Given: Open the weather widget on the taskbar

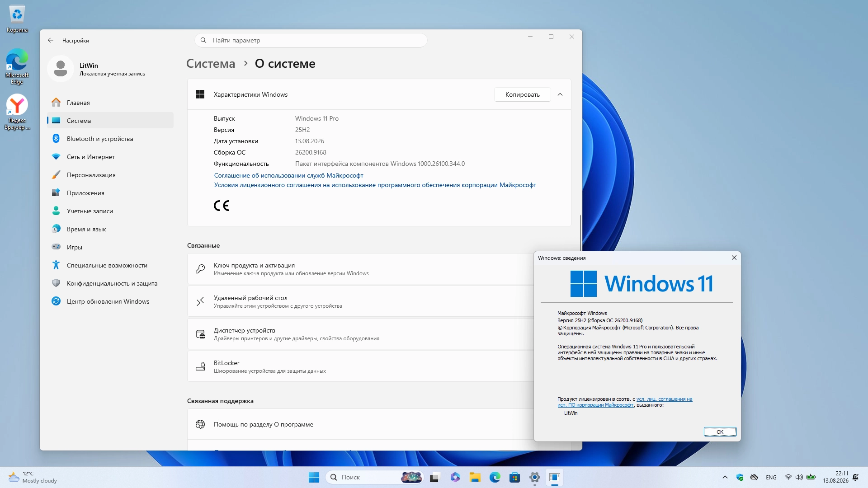Looking at the screenshot, I should pos(33,477).
